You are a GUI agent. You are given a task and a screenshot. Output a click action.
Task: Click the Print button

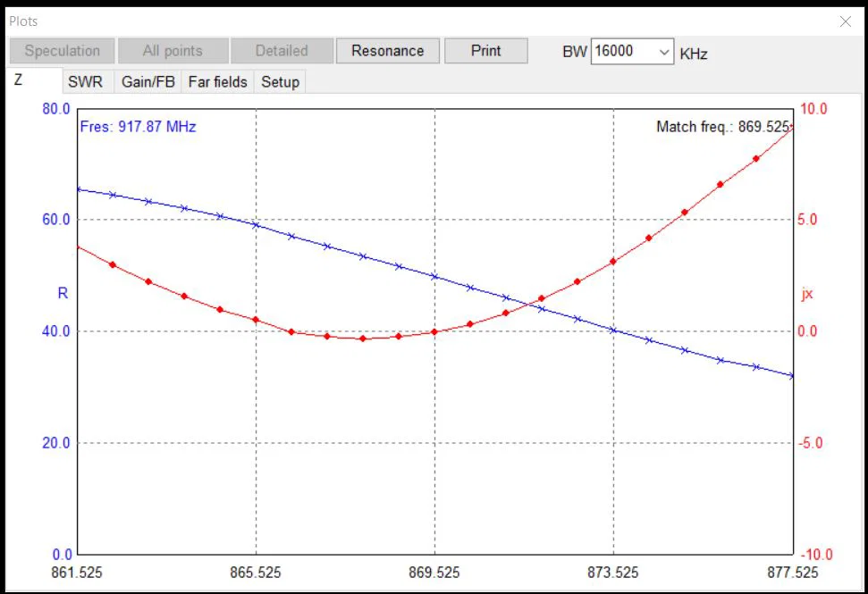pos(485,51)
